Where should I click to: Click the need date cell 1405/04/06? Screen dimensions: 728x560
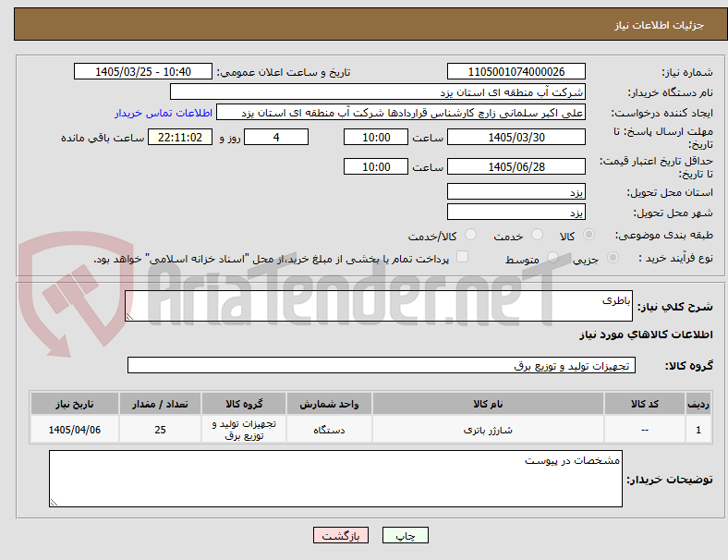pos(75,430)
